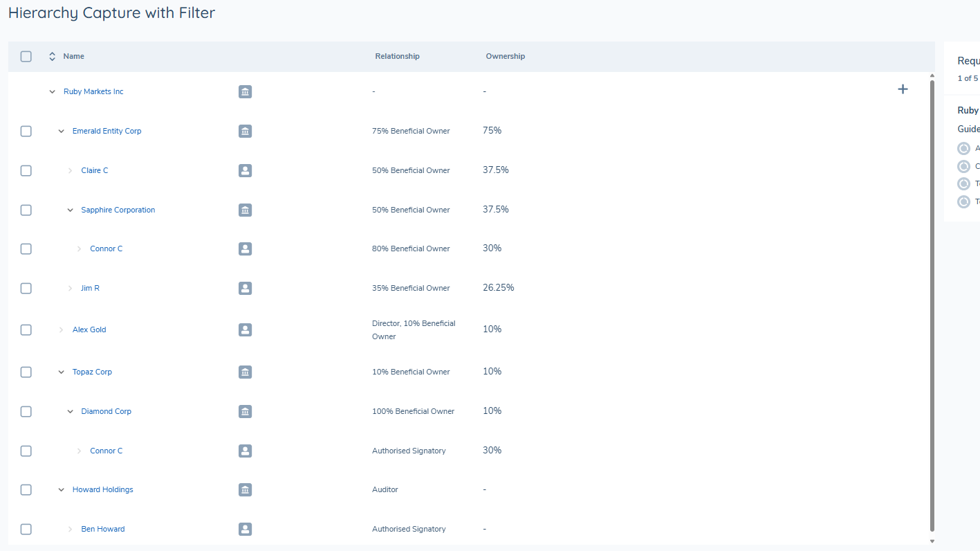Open the Howard Holdings link

point(102,489)
